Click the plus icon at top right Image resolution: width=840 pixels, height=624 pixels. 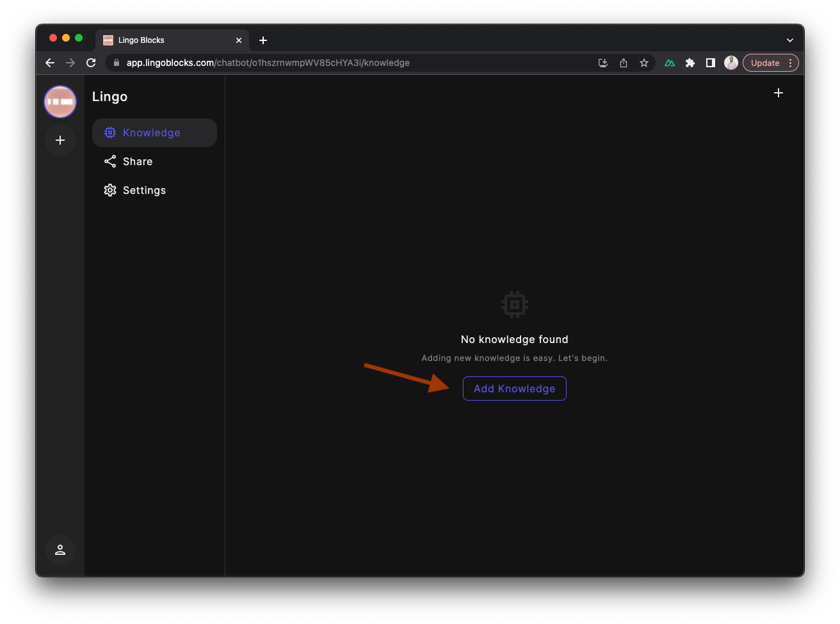coord(779,93)
